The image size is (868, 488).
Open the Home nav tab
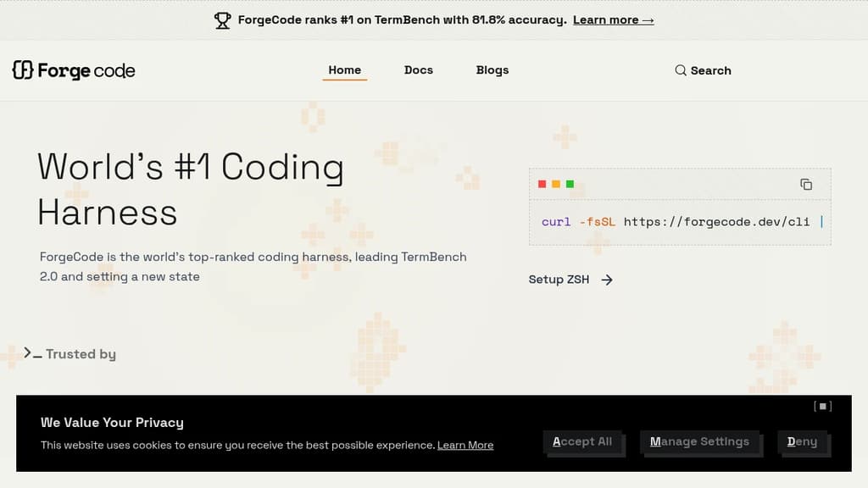pos(344,70)
